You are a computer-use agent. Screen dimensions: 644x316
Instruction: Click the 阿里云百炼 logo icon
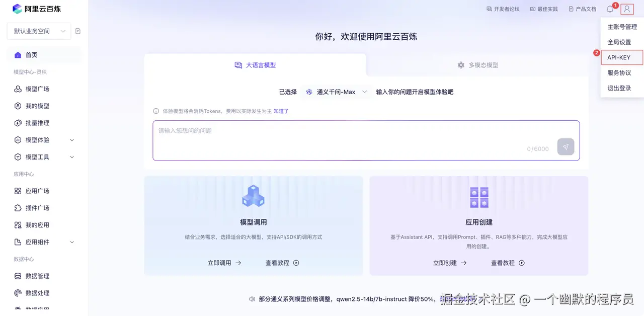[17, 9]
